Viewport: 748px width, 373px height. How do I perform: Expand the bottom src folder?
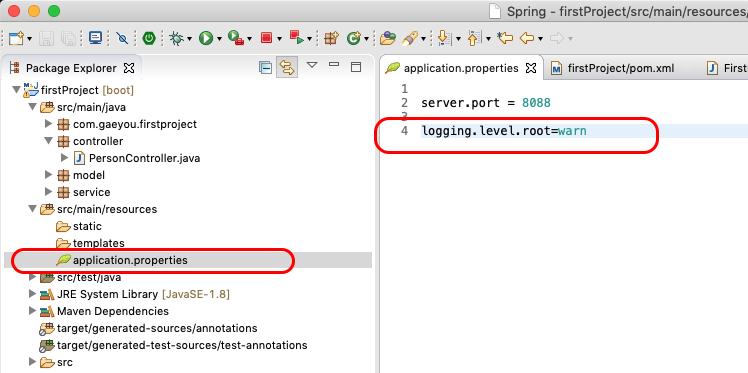pyautogui.click(x=32, y=362)
